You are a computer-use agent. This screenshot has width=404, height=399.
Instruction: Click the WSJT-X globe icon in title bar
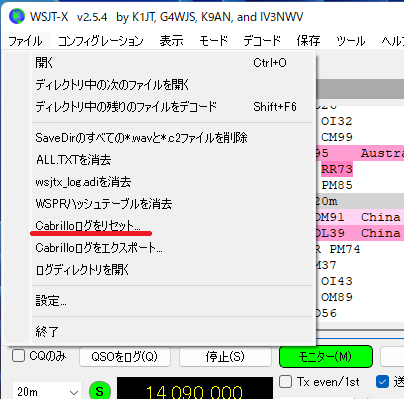pos(17,16)
